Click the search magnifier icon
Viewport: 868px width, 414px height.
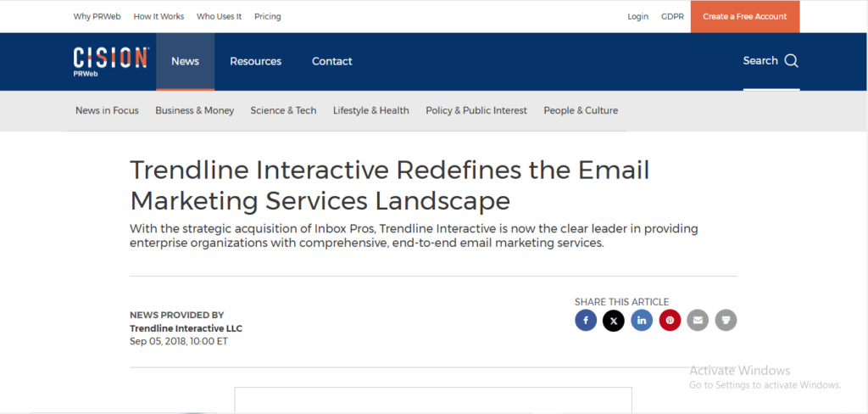pyautogui.click(x=792, y=61)
